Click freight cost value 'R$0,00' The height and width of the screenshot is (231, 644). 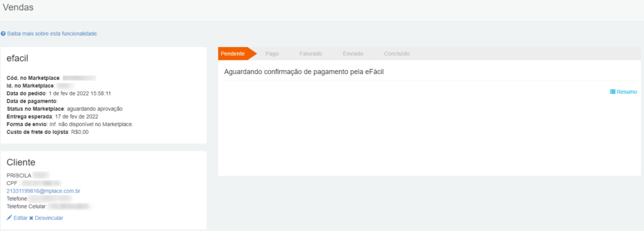80,132
